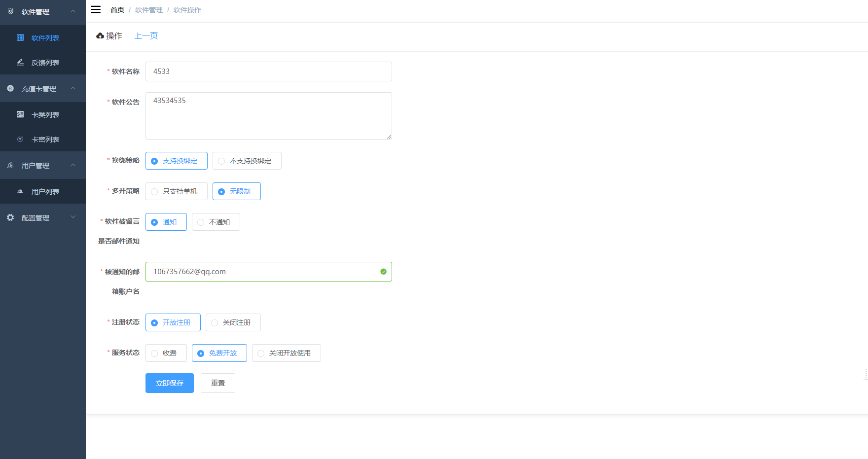
Task: Click the 配置管理 gear icon
Action: click(x=10, y=217)
